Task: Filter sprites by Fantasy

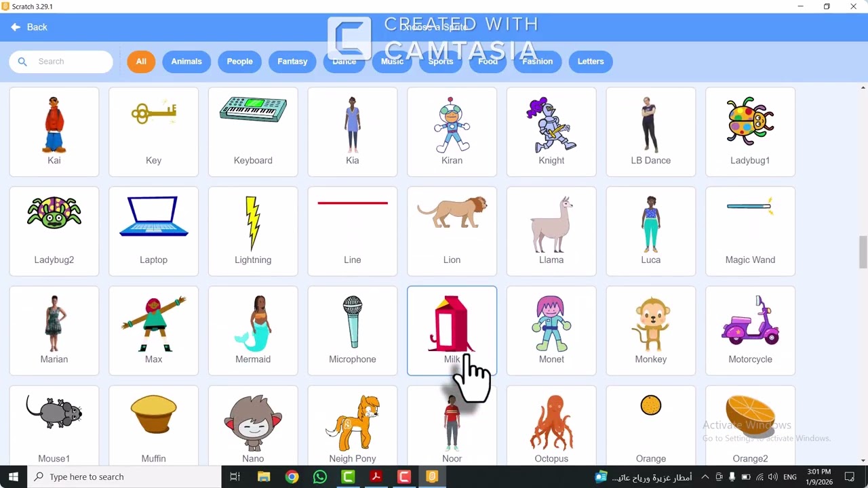Action: click(x=292, y=62)
